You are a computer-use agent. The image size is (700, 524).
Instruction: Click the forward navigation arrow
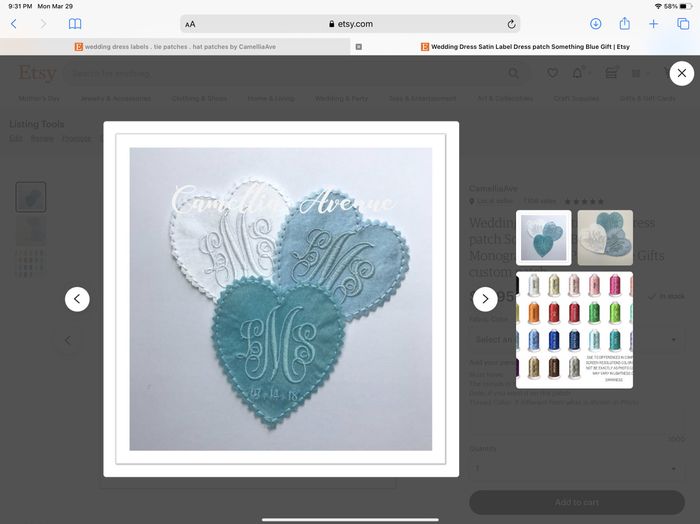[43, 24]
